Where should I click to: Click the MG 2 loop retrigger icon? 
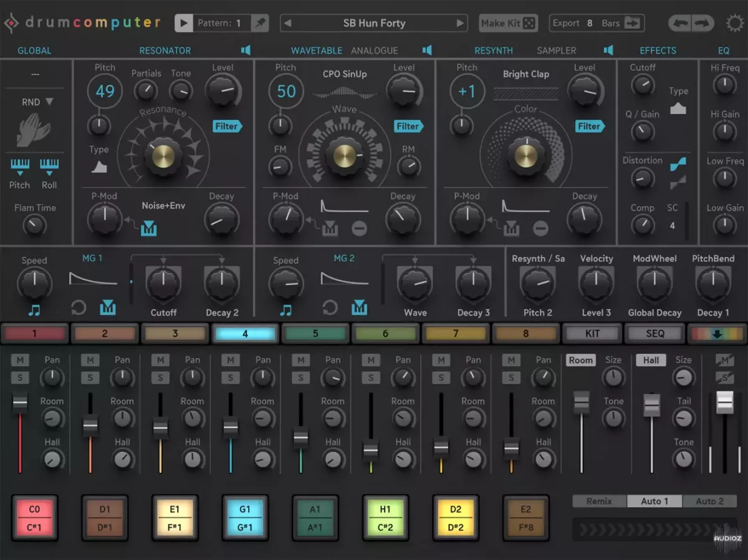(330, 307)
